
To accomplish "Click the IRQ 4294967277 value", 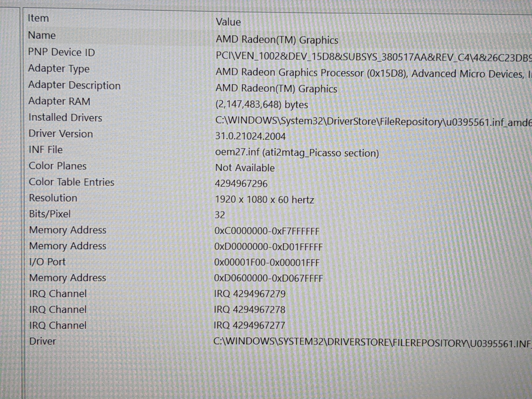I will [x=249, y=325].
